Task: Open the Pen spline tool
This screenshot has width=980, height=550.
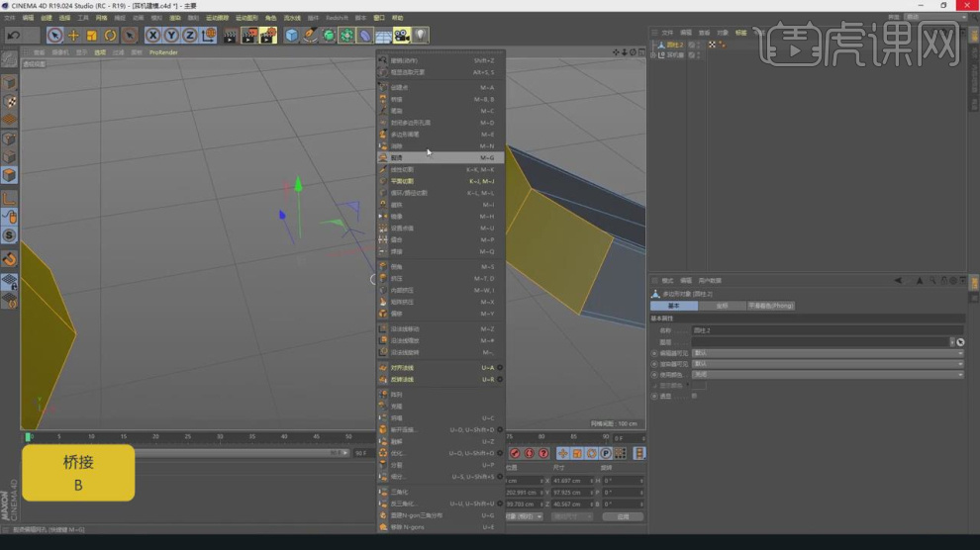Action: pos(310,36)
